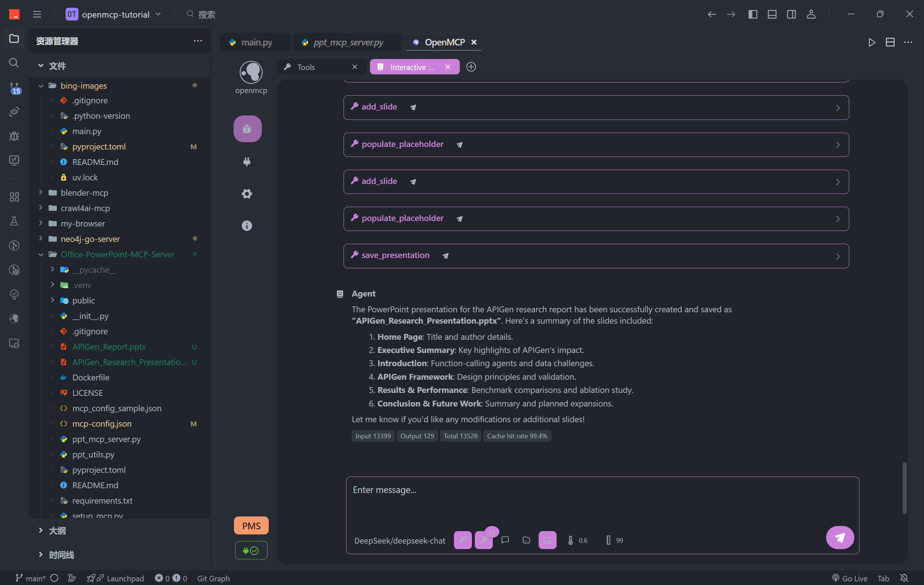Split the editor layout icon at top right
This screenshot has width=924, height=585.
tap(890, 42)
